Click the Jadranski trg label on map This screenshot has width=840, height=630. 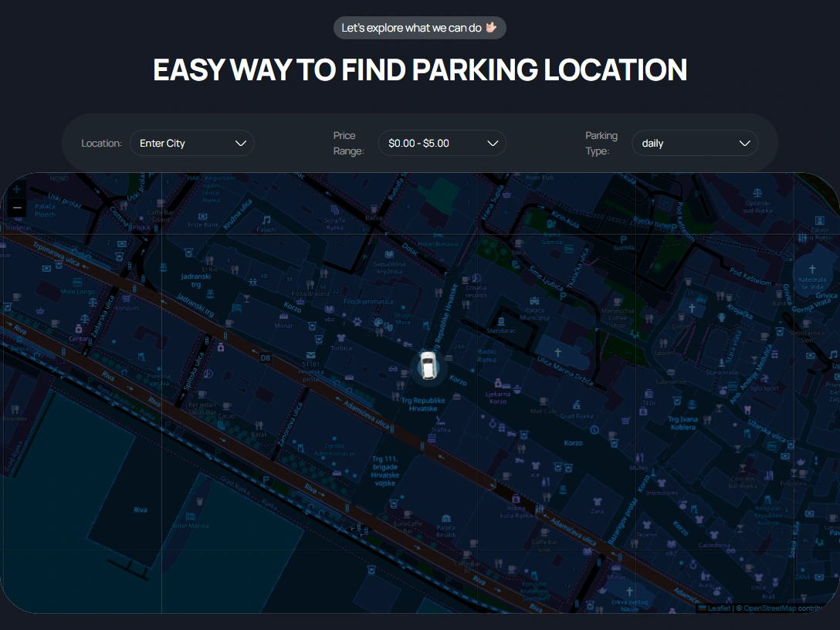pyautogui.click(x=196, y=280)
